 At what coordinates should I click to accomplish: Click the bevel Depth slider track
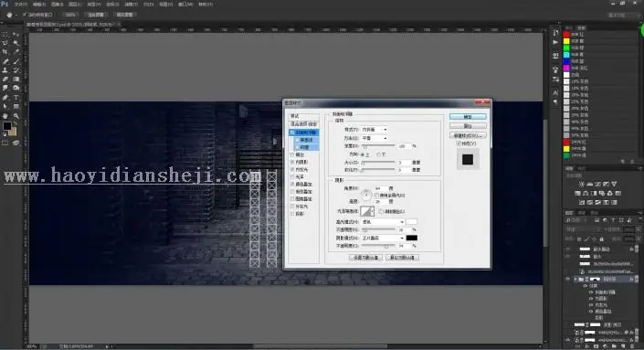click(x=378, y=146)
